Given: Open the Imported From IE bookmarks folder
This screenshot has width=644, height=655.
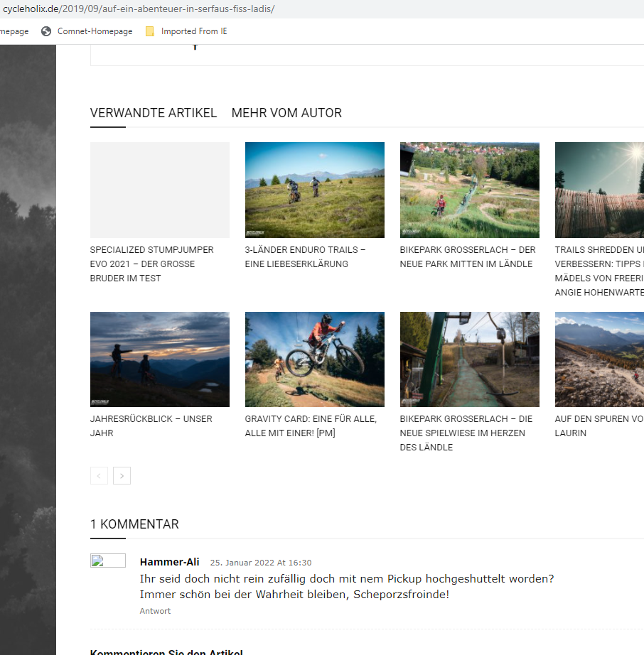Looking at the screenshot, I should click(186, 31).
